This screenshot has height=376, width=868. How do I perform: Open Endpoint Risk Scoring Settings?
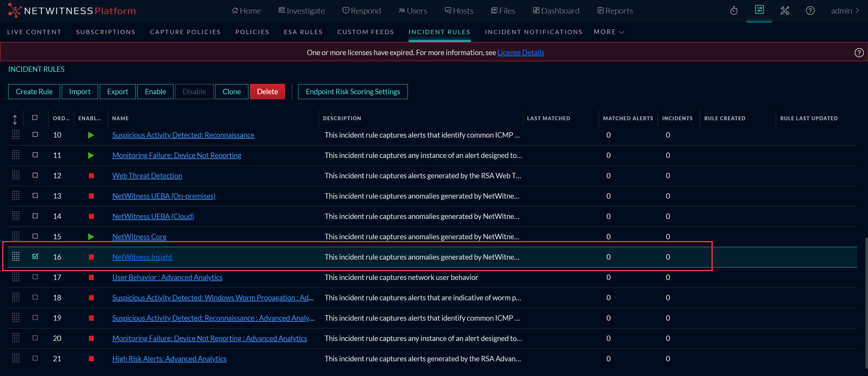coord(353,92)
